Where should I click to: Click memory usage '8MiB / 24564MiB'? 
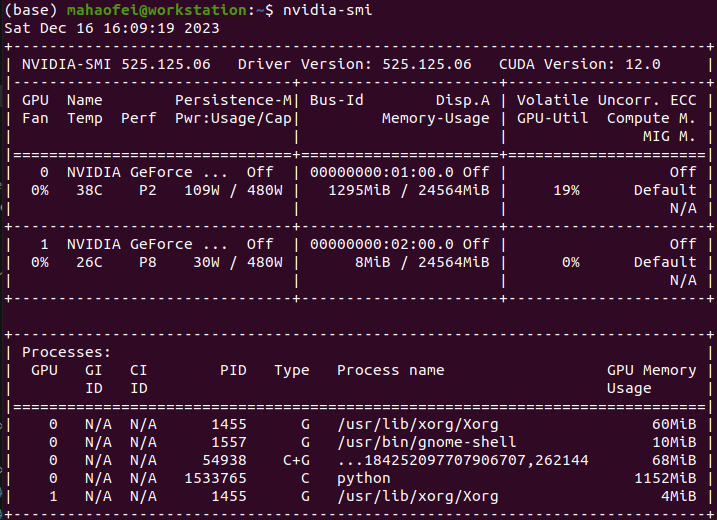[x=422, y=263]
